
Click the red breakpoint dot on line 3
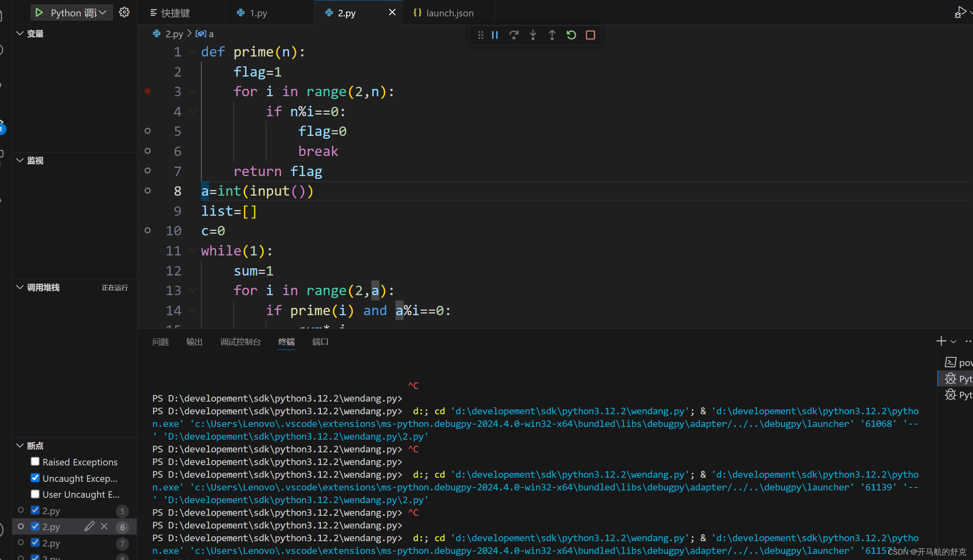[x=148, y=91]
